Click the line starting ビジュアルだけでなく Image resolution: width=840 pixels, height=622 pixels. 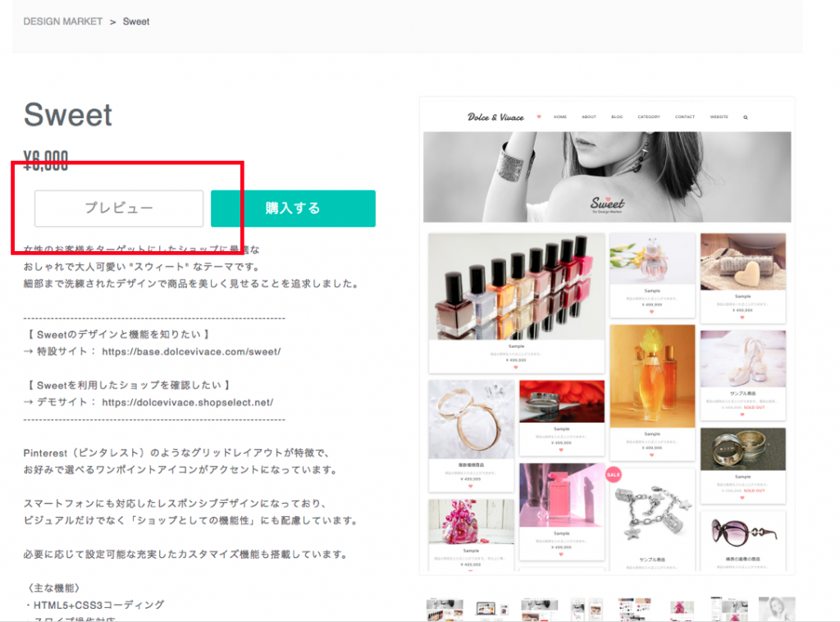coord(190,521)
